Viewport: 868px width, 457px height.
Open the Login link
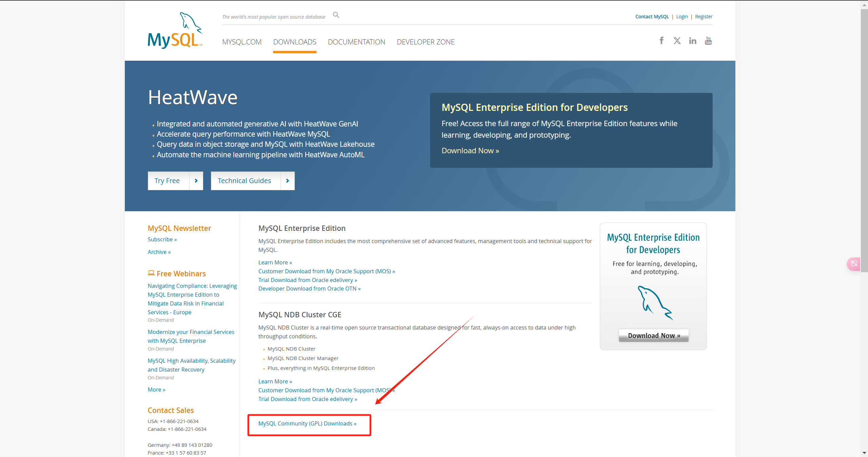682,17
